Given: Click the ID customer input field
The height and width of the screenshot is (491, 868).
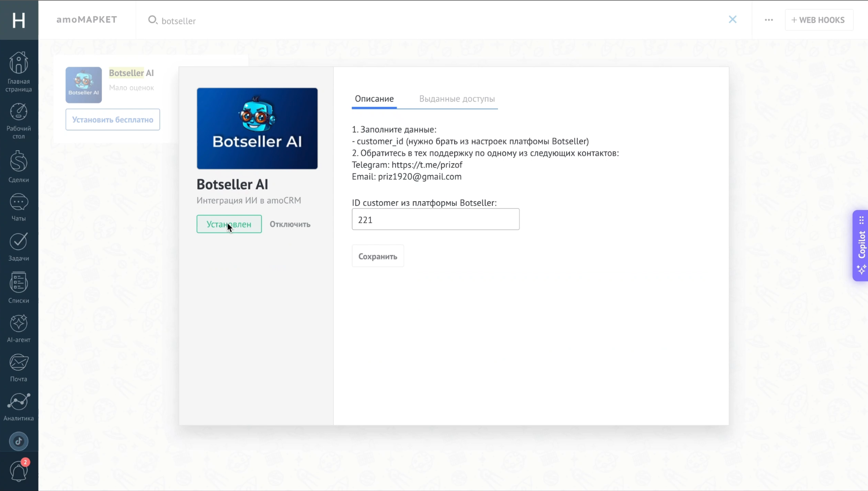Looking at the screenshot, I should click(435, 220).
